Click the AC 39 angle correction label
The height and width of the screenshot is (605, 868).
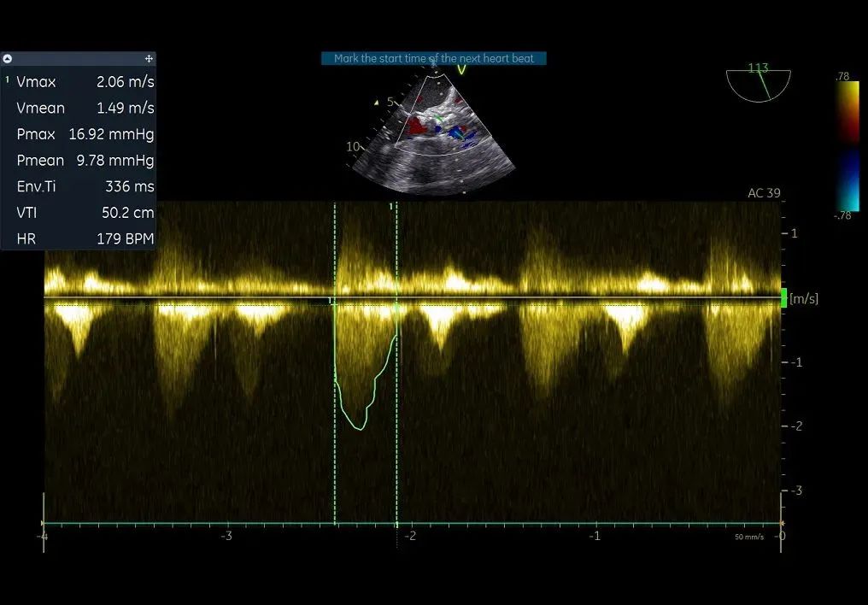pyautogui.click(x=764, y=193)
